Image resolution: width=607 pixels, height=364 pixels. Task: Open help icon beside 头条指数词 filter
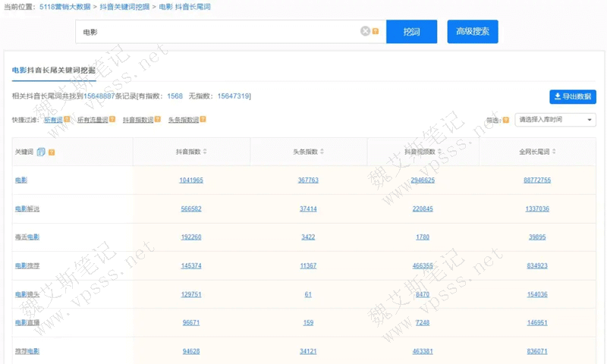click(203, 119)
